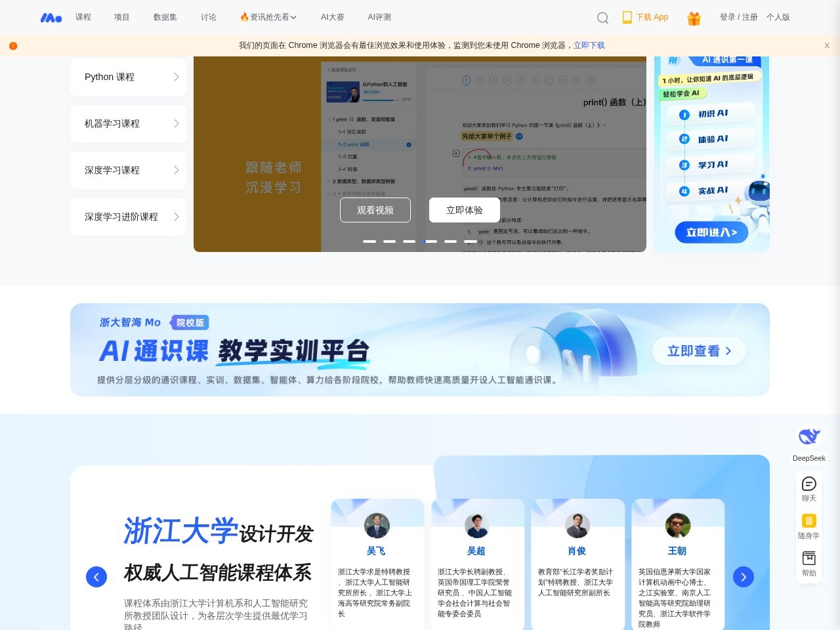
Task: Click professor 王朝's photo card
Action: [677, 526]
